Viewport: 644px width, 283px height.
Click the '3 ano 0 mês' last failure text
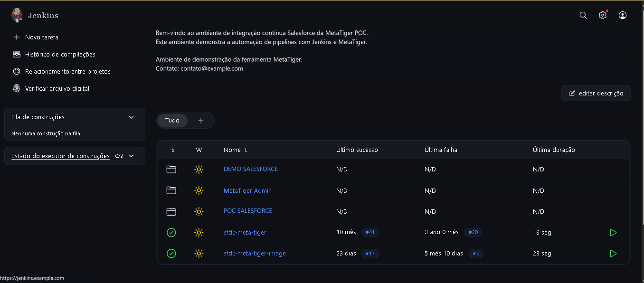coord(442,233)
